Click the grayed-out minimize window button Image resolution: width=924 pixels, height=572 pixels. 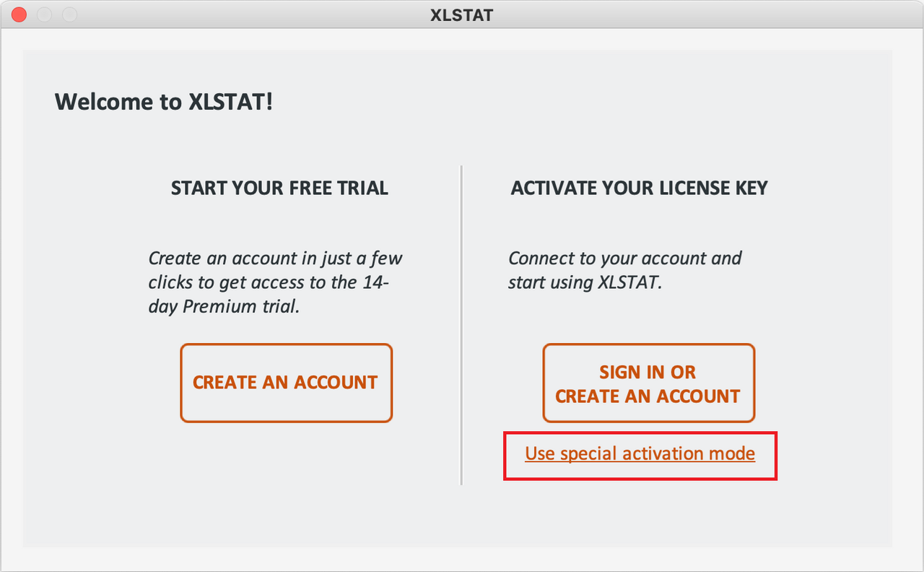(44, 14)
